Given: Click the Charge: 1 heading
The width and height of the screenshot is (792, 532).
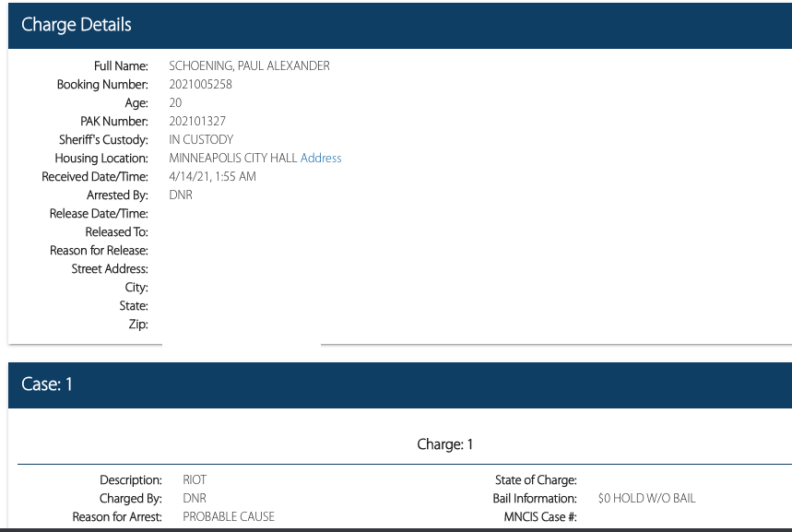Looking at the screenshot, I should point(444,444).
